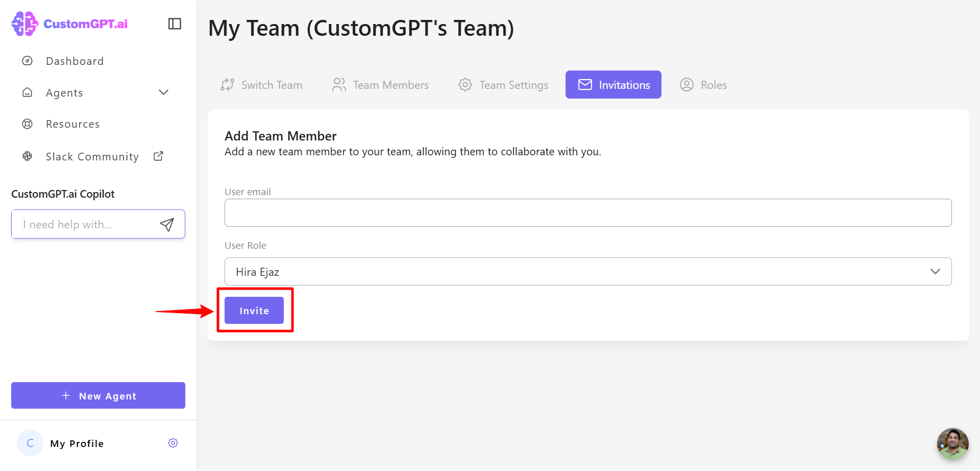Open Agents in the sidebar
The image size is (980, 471).
pyautogui.click(x=64, y=93)
